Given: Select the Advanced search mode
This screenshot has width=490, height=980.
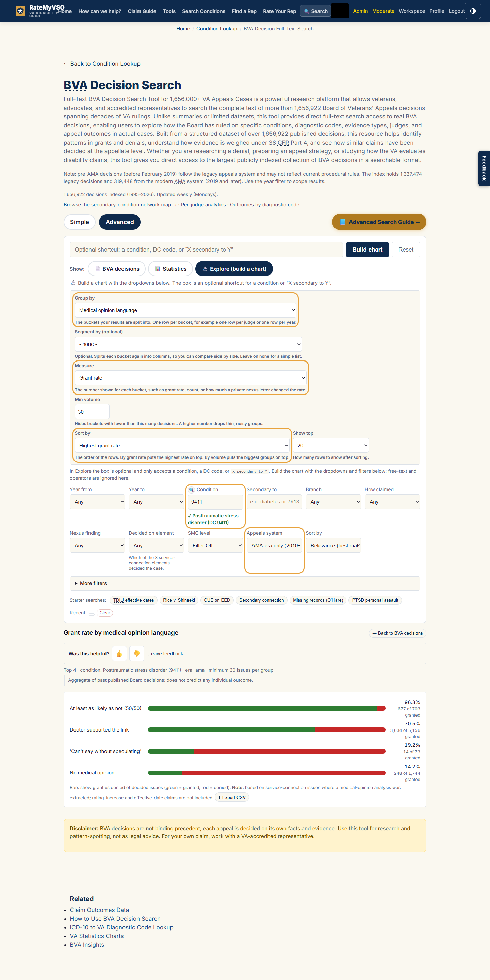Looking at the screenshot, I should [119, 222].
